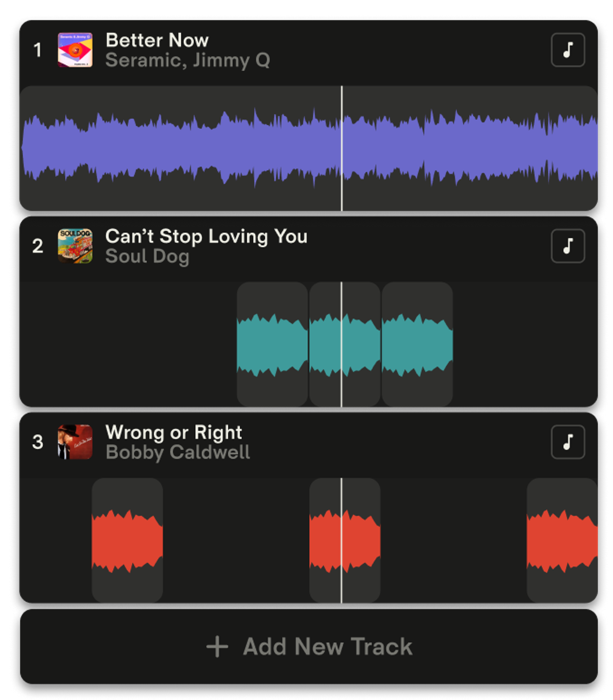Select the Better Now track title
The image size is (613, 700).
pos(157,40)
